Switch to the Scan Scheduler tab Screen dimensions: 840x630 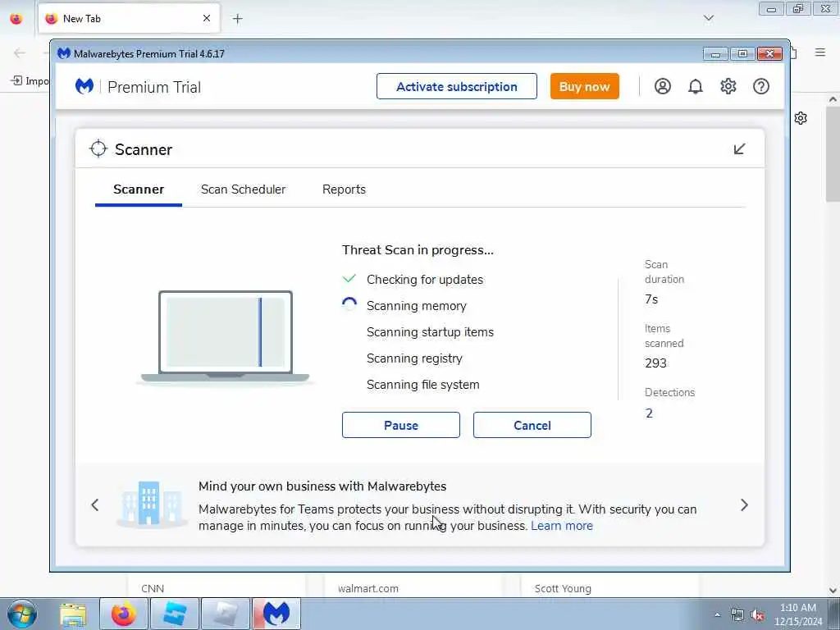[243, 189]
